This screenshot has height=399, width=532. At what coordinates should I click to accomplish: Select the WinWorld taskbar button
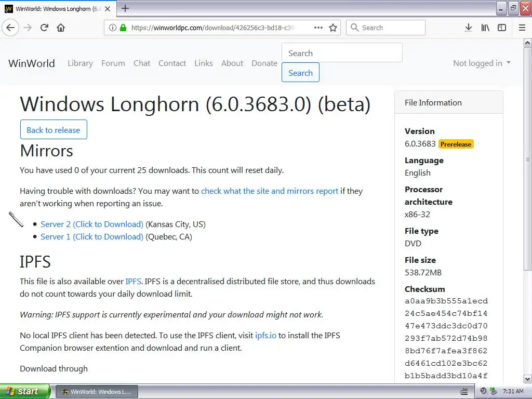click(x=96, y=392)
